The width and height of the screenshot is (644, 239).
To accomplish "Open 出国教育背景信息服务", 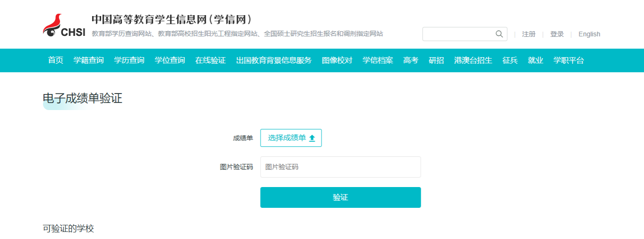I will (274, 60).
